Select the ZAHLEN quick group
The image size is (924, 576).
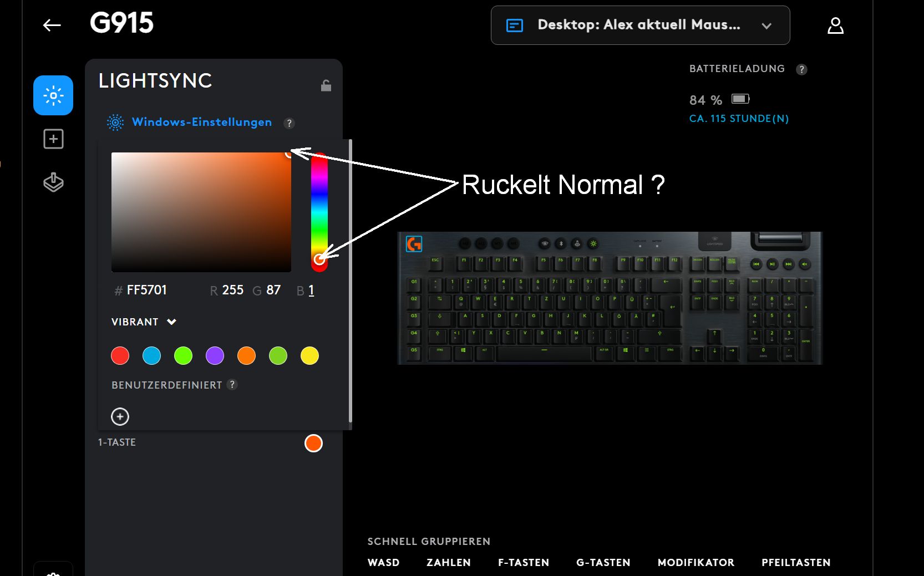(x=449, y=562)
